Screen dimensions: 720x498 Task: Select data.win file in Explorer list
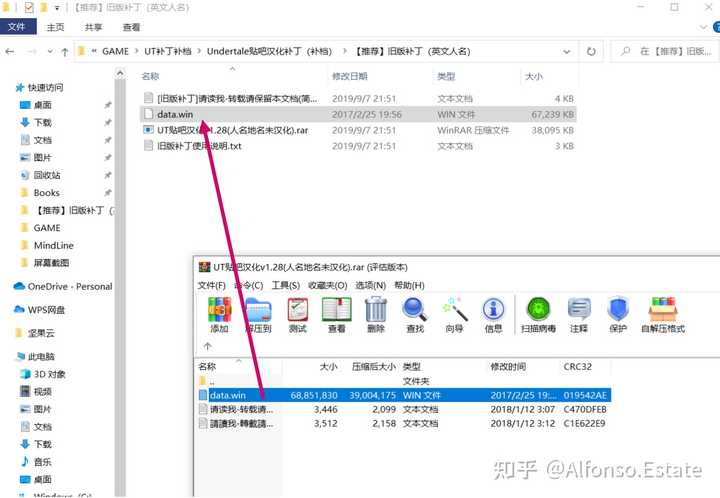tap(357, 114)
